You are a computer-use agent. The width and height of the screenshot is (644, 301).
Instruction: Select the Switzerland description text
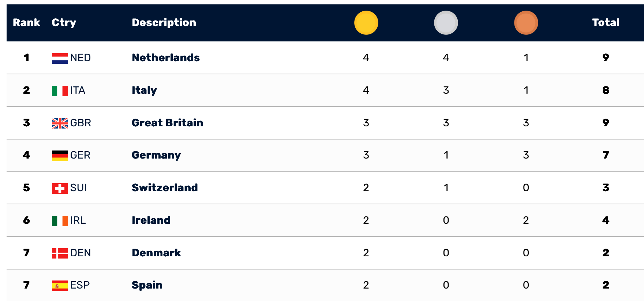pos(165,188)
